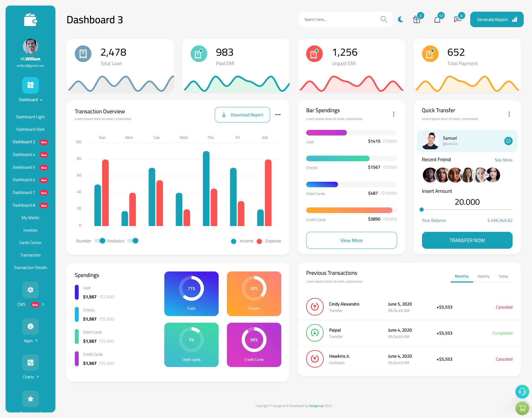Image resolution: width=532 pixels, height=418 pixels.
Task: Click the Download Report button
Action: pyautogui.click(x=242, y=114)
